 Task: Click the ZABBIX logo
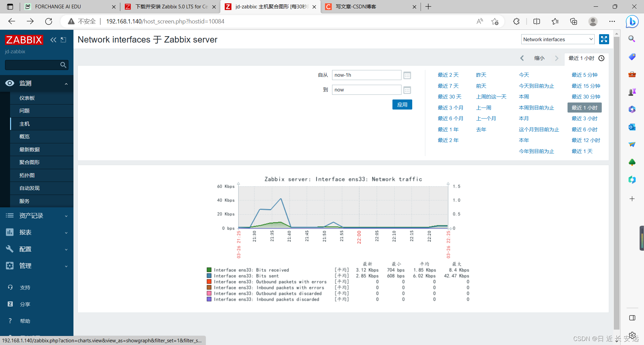tap(24, 40)
